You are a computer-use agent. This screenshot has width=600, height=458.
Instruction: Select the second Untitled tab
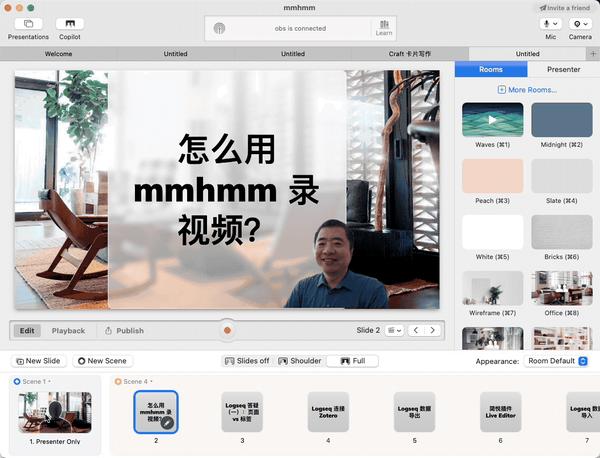pos(293,54)
